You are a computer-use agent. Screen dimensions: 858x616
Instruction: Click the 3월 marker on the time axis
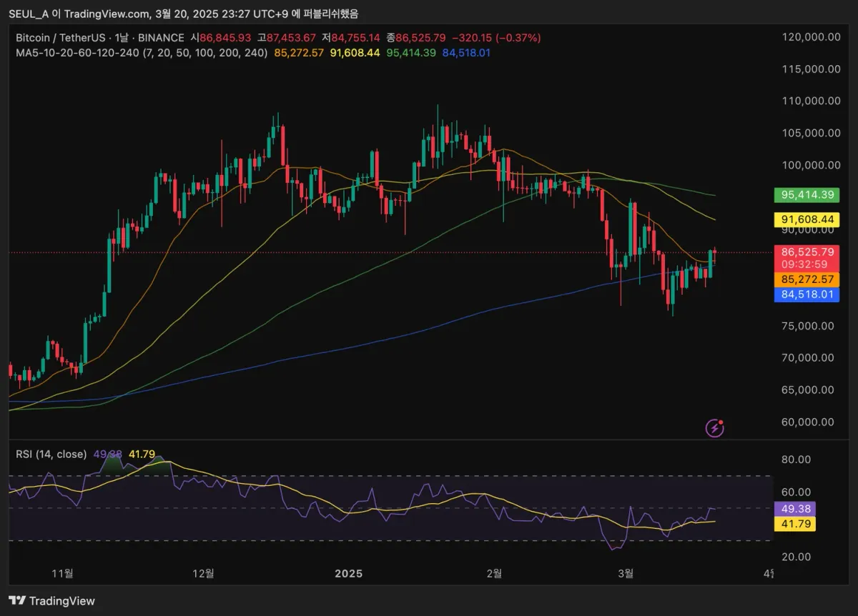(x=626, y=573)
